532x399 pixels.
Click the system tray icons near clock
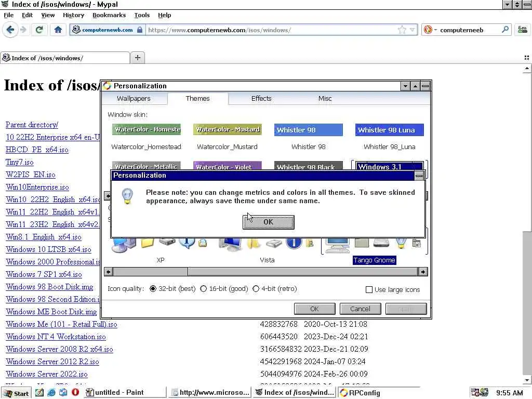tap(480, 393)
